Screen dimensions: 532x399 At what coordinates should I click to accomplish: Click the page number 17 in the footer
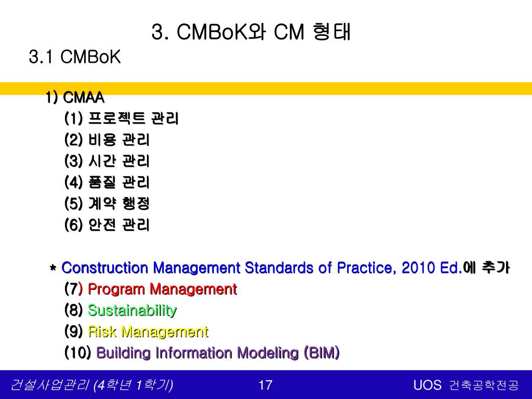coord(265,385)
